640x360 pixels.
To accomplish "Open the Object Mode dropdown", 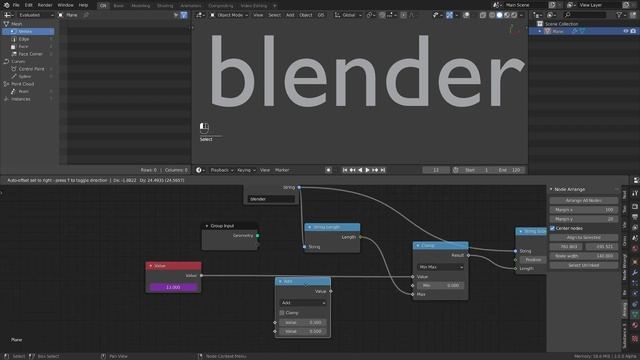I will (x=229, y=15).
